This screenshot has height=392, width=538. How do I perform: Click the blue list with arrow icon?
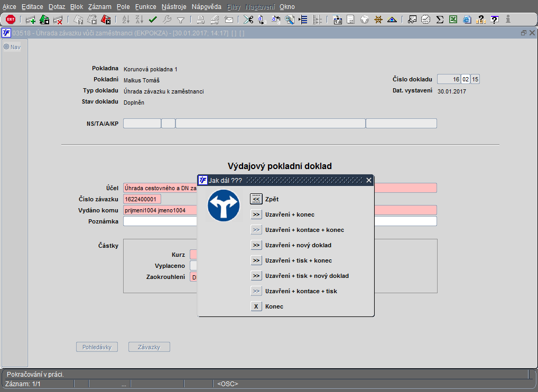click(303, 20)
